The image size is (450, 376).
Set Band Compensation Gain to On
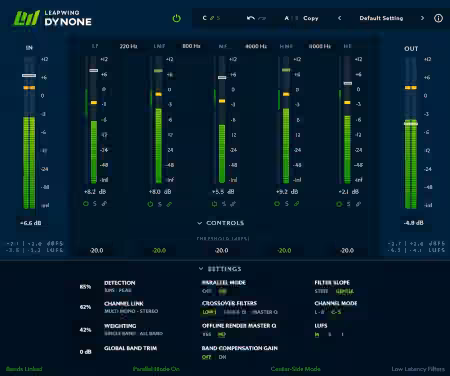[x=222, y=357]
